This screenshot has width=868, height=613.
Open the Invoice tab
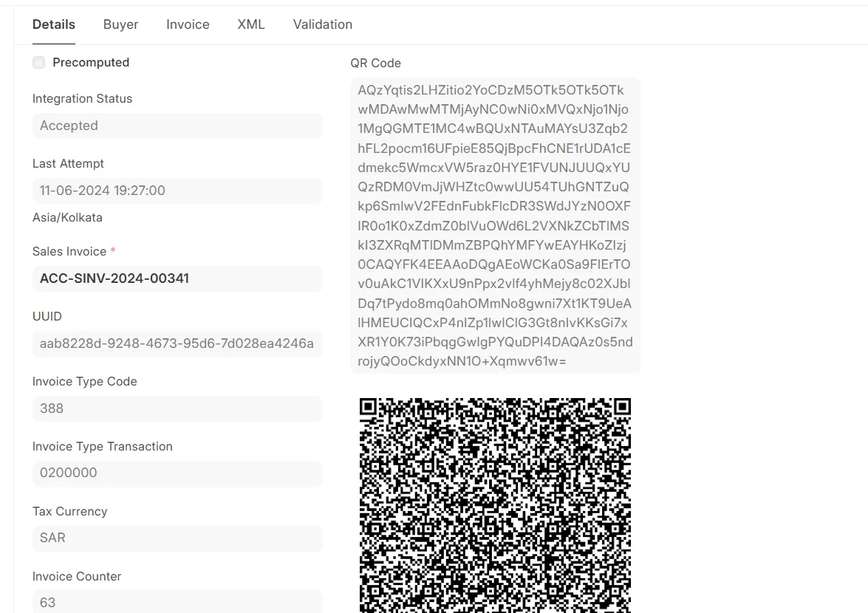point(188,24)
